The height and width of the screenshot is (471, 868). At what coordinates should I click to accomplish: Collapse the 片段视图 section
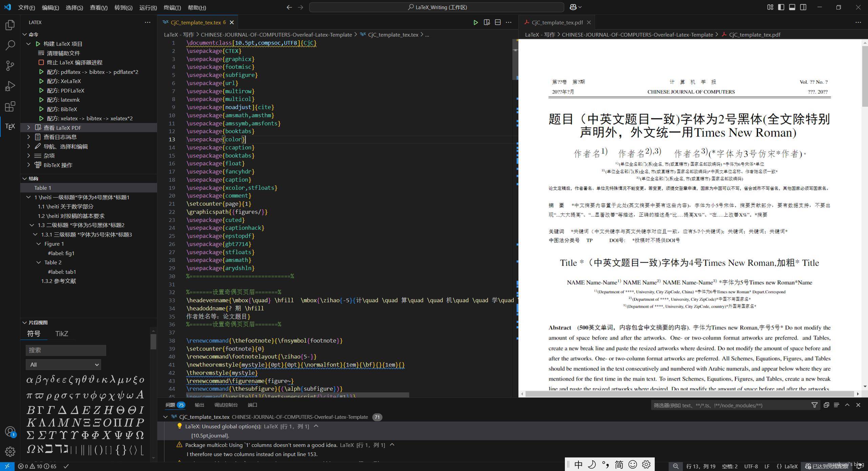[x=25, y=323]
